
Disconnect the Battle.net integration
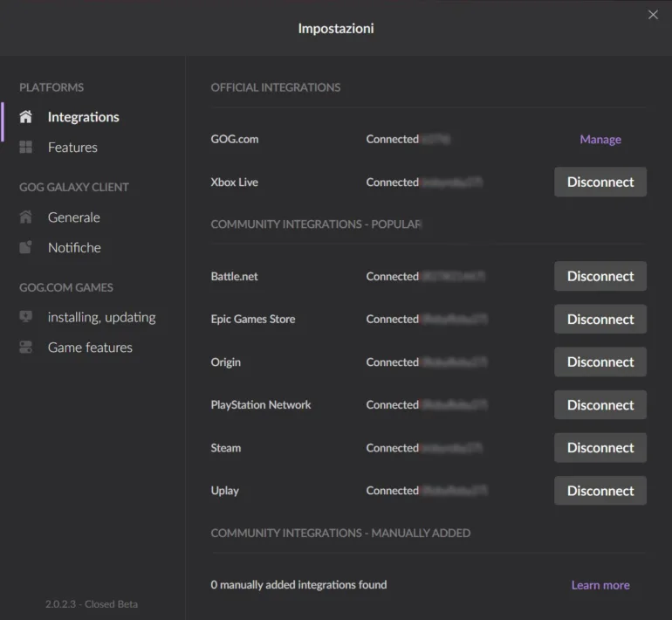pyautogui.click(x=600, y=276)
